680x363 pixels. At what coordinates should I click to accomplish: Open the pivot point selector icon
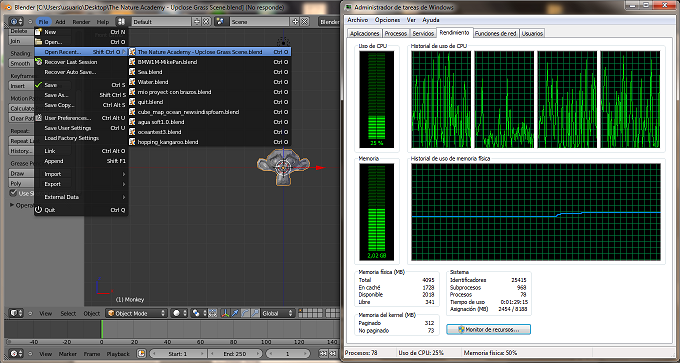click(199, 313)
